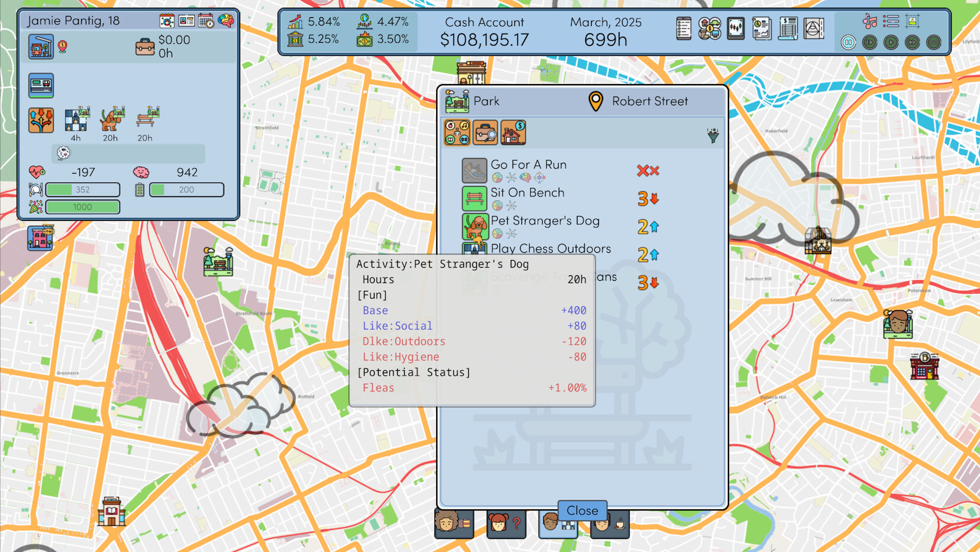Enable fast-forward game speed
Viewport: 980px width, 552px height.
(x=912, y=43)
